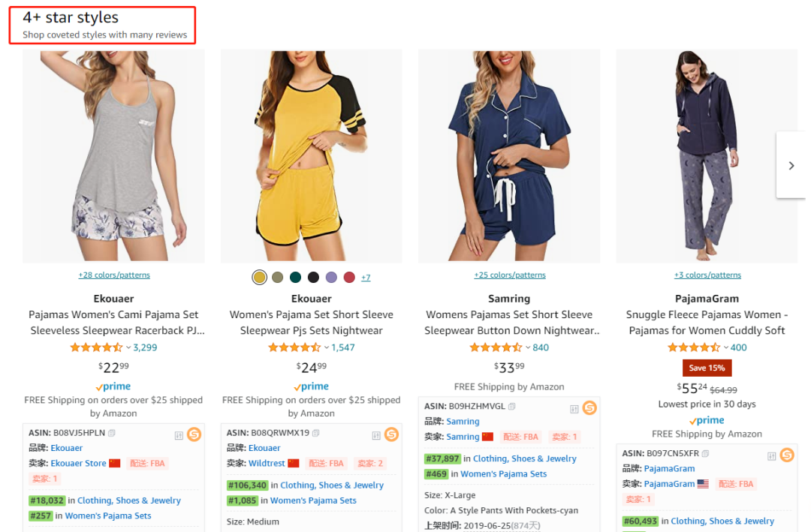Viewport: 811px width, 532px height.
Task: Open +28 colors/patterns link
Action: click(114, 275)
